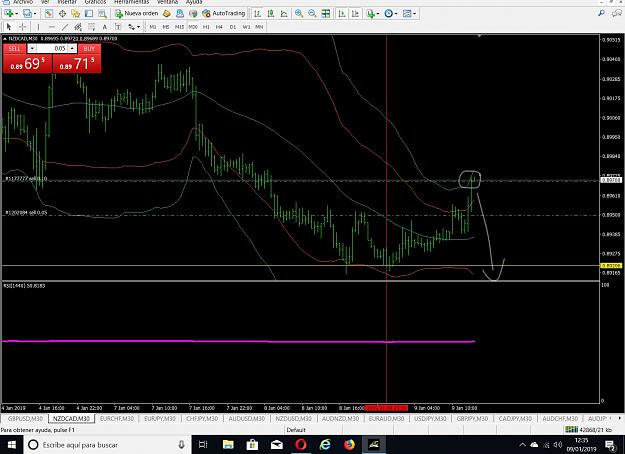Toggle the Navigator window icon
Viewport: 625px width, 454px height.
(75, 14)
